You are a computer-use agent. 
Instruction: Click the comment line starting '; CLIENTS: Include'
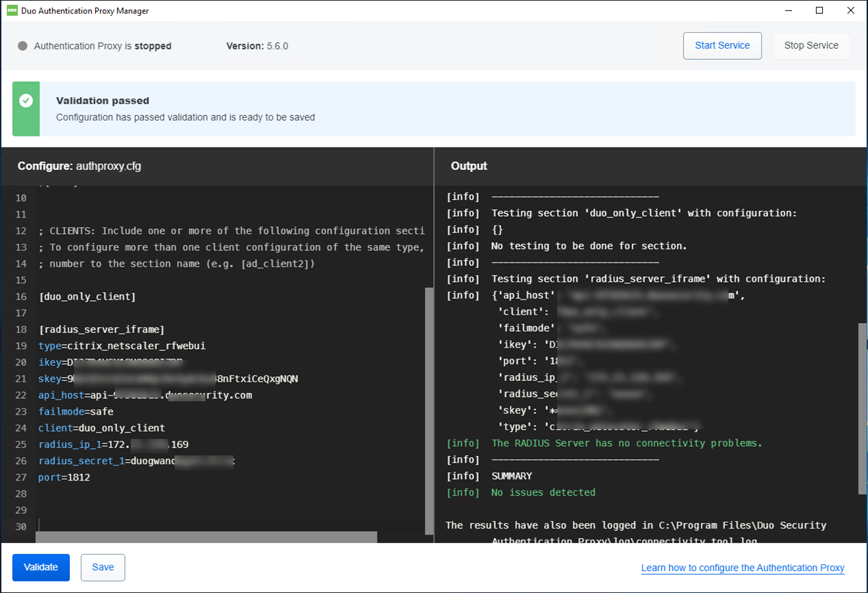point(232,231)
